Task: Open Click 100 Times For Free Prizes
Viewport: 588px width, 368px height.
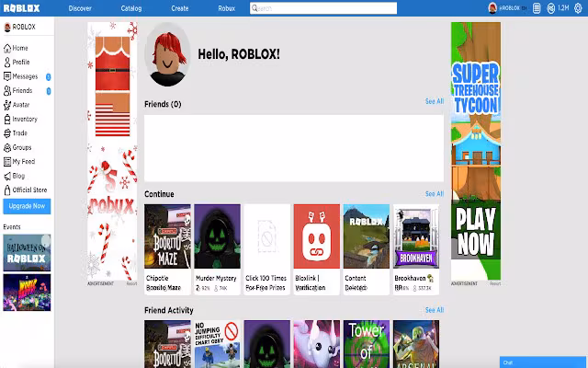Action: tap(267, 249)
